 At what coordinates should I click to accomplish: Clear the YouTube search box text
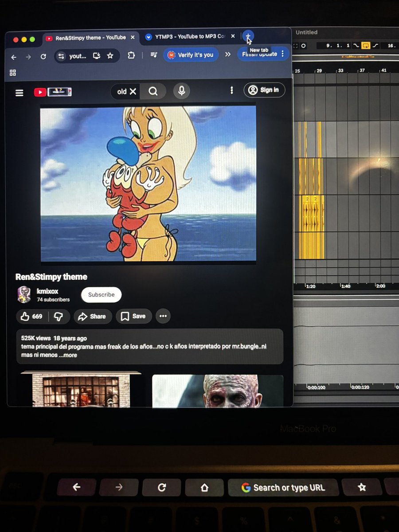pos(133,92)
